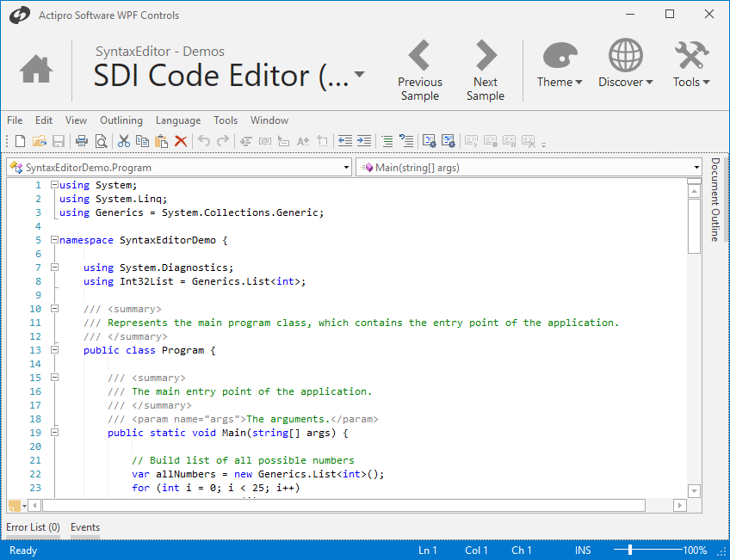Screen dimensions: 730x560
Task: Collapse the outlining node at line 1
Action: pos(54,185)
